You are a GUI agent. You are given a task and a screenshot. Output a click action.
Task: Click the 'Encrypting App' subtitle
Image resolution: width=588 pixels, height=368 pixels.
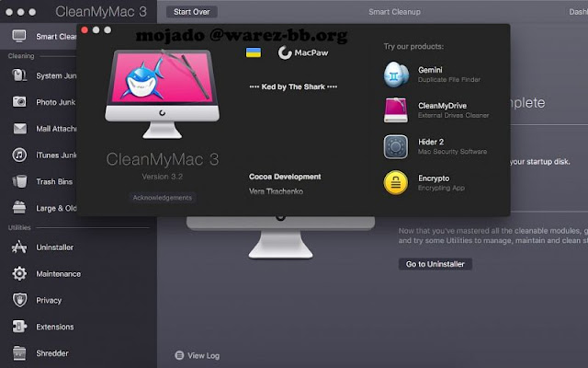tap(441, 188)
